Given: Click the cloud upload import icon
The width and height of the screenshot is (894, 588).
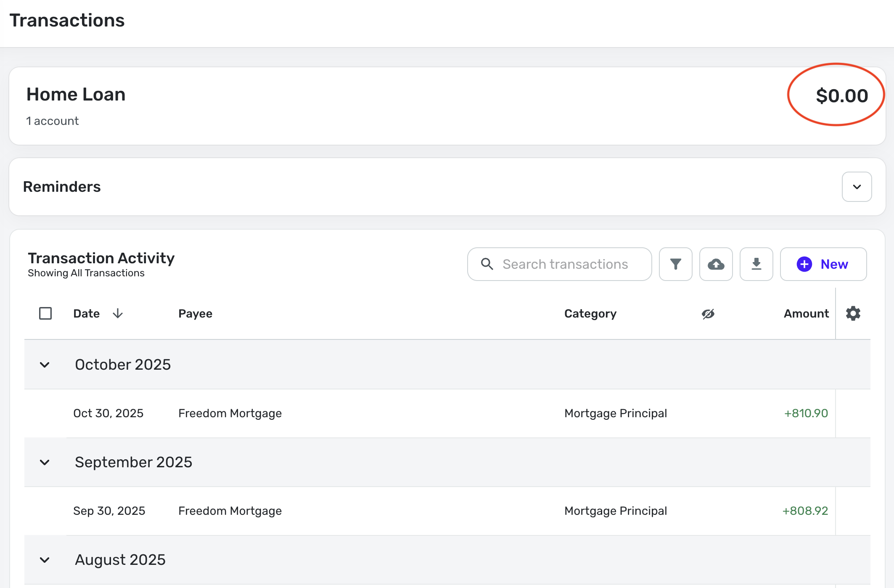Looking at the screenshot, I should coord(716,264).
